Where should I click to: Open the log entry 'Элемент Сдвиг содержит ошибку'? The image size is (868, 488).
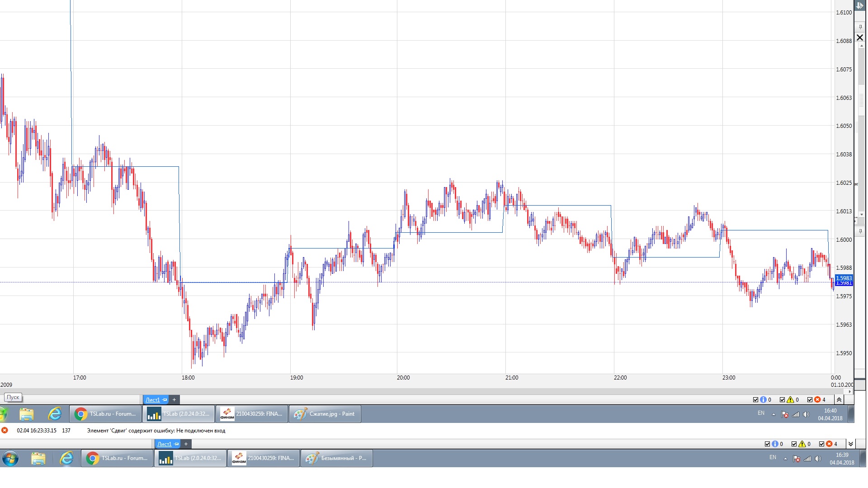(156, 431)
